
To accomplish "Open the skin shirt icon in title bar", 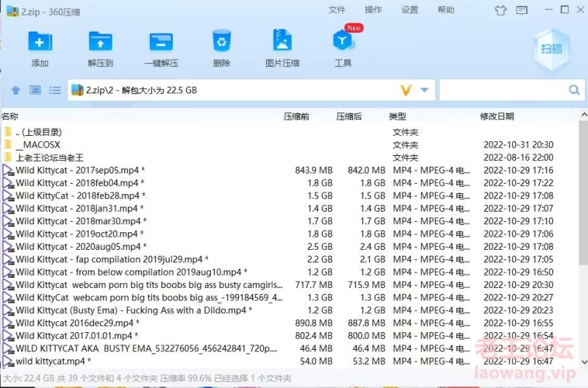I will [501, 10].
